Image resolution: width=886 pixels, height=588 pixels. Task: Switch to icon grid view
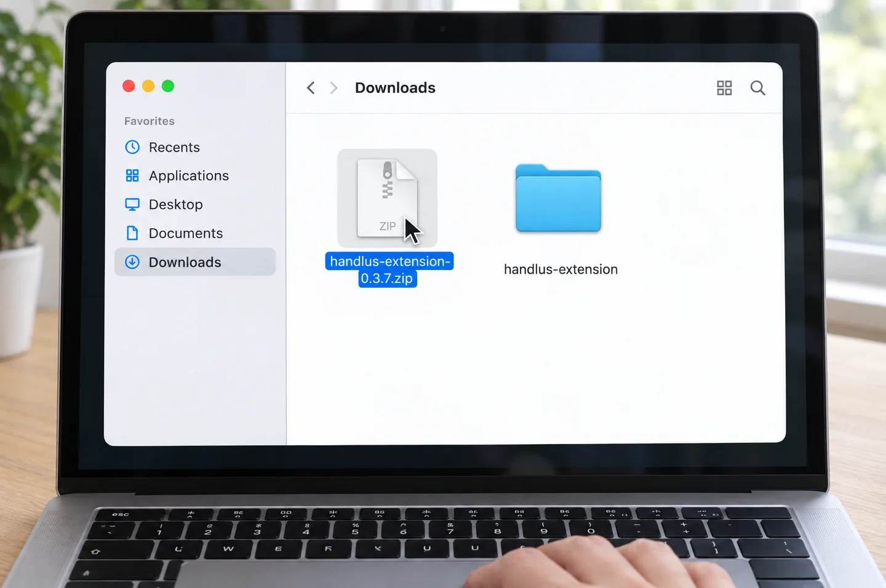724,88
